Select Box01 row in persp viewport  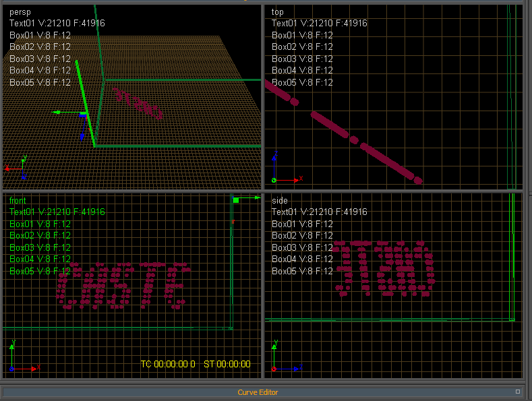(40, 35)
